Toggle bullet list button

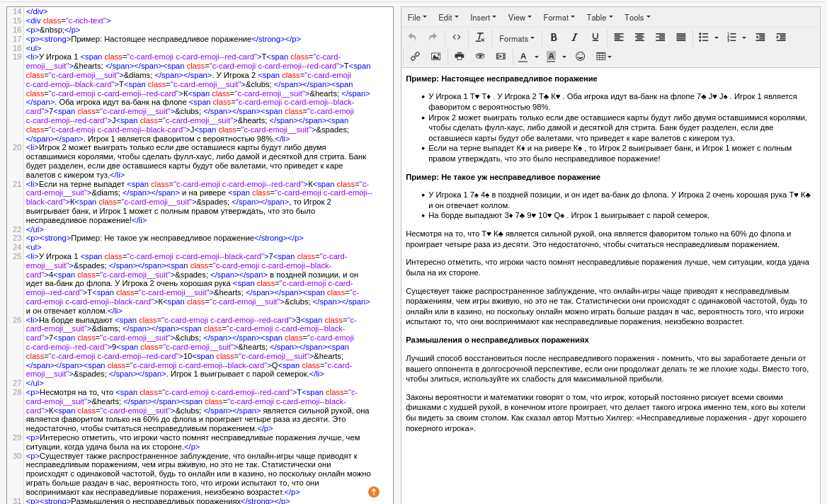(704, 38)
